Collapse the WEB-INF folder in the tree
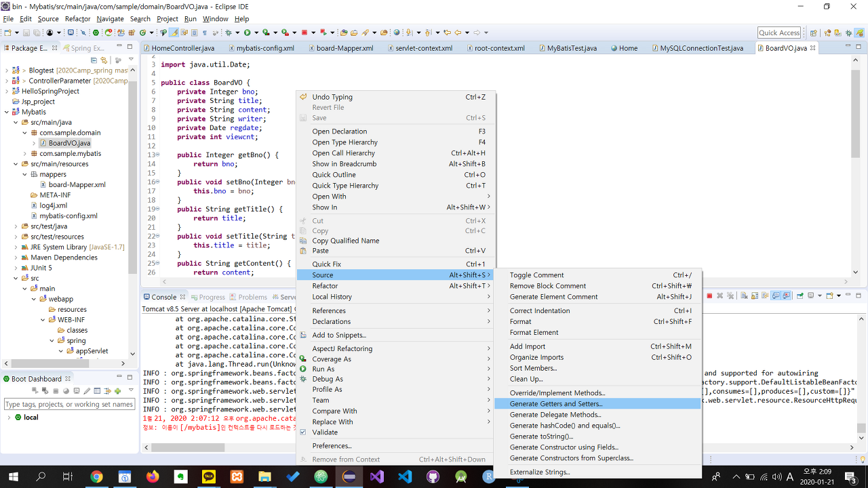 point(43,320)
